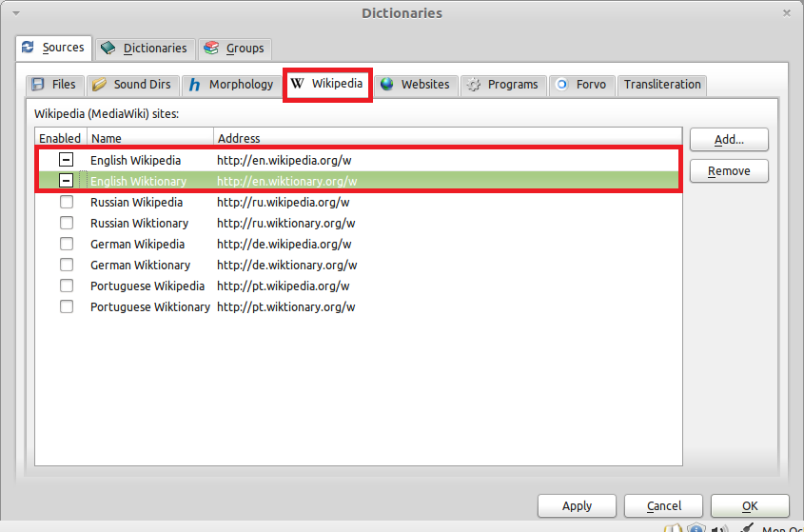
Task: Enable the Russian Wiktionary checkbox
Action: tap(67, 223)
